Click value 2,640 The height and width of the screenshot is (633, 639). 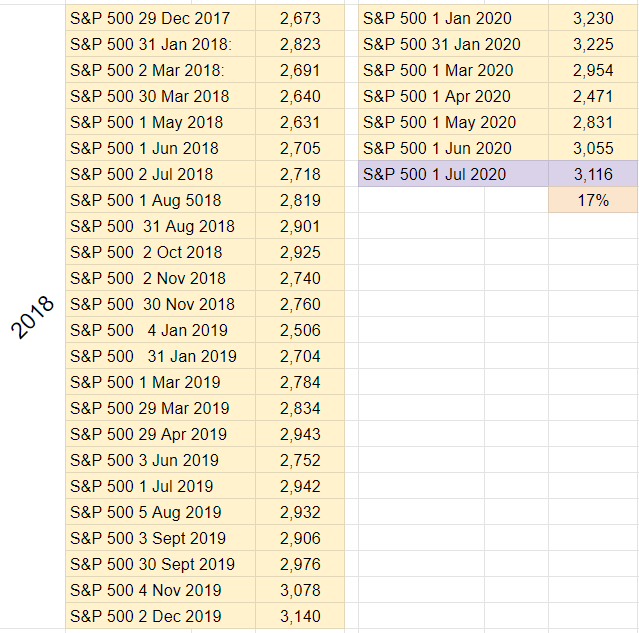(300, 96)
